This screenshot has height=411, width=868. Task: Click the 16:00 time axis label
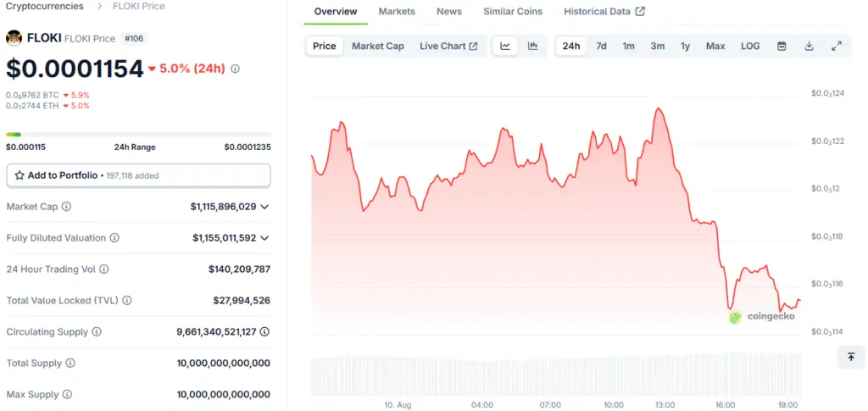pos(726,405)
